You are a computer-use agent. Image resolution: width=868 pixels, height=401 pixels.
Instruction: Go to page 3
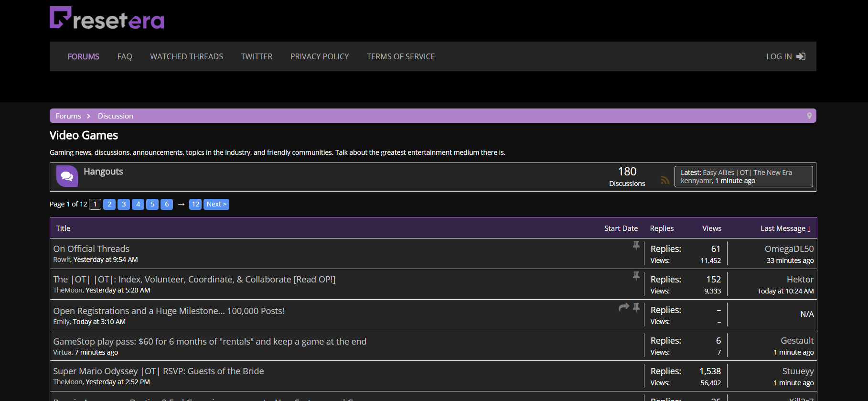tap(124, 204)
